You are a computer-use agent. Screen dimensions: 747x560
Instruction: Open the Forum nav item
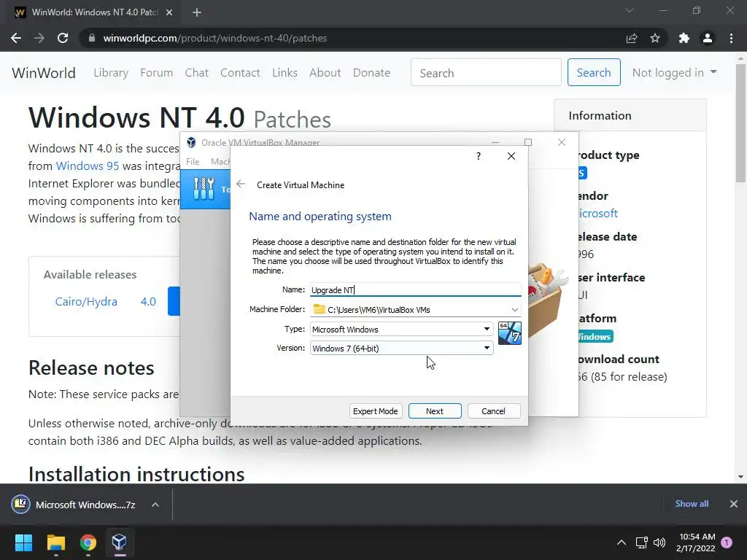[156, 72]
